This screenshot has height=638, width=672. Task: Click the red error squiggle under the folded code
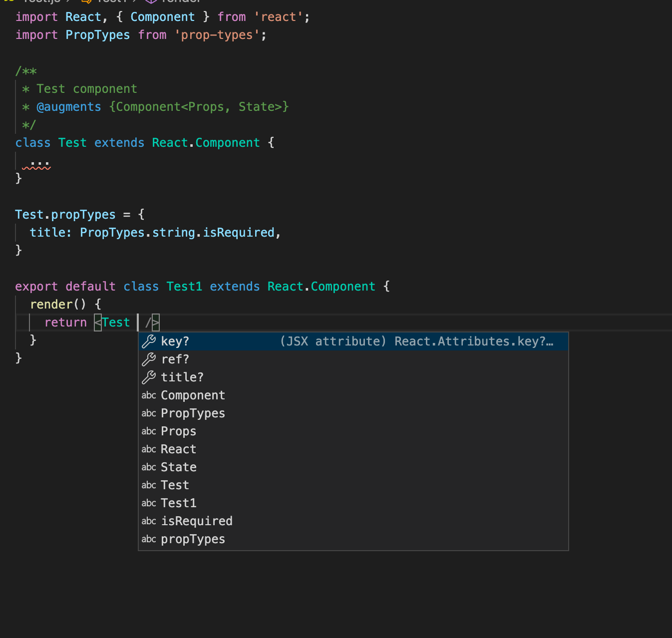pyautogui.click(x=36, y=168)
